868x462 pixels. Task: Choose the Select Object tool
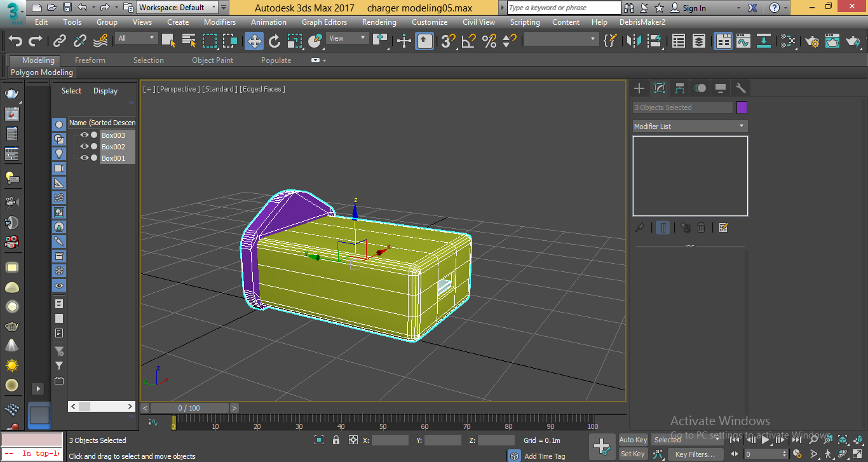coord(169,41)
